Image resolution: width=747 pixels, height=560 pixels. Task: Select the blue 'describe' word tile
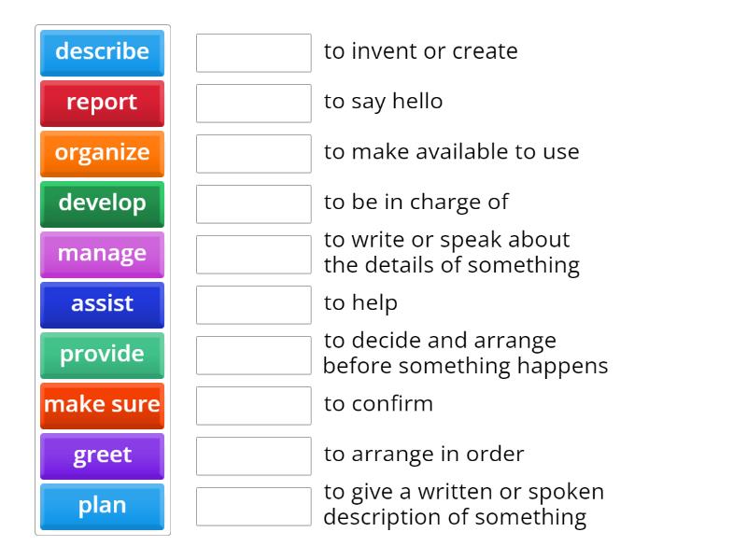(x=101, y=52)
